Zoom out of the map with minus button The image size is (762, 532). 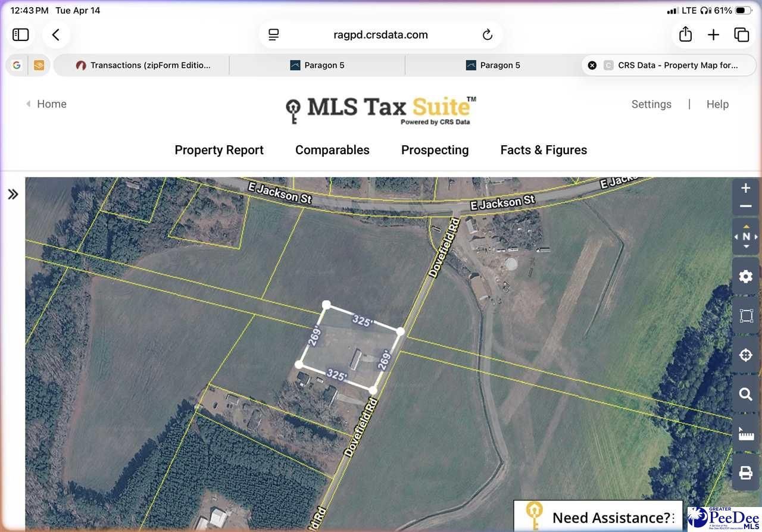(745, 206)
